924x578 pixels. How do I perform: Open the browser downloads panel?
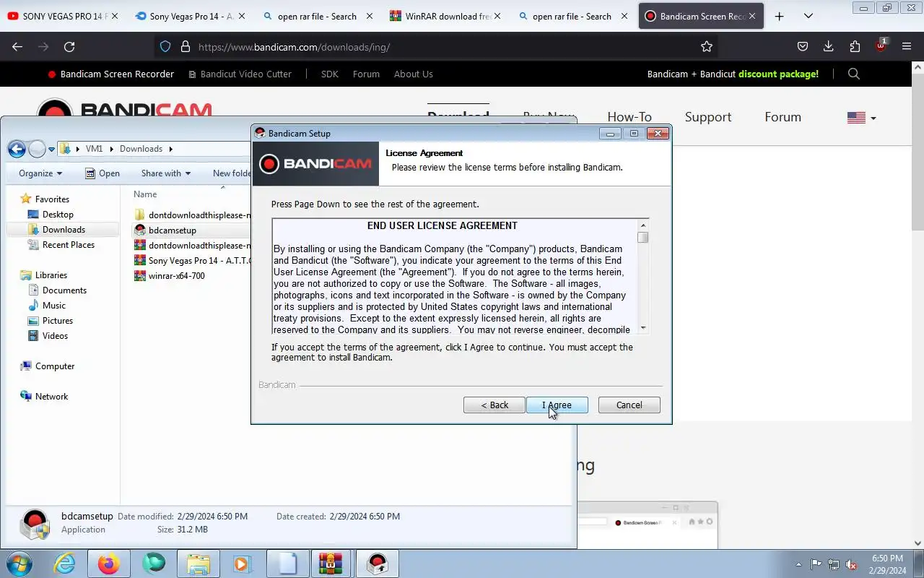pos(828,47)
